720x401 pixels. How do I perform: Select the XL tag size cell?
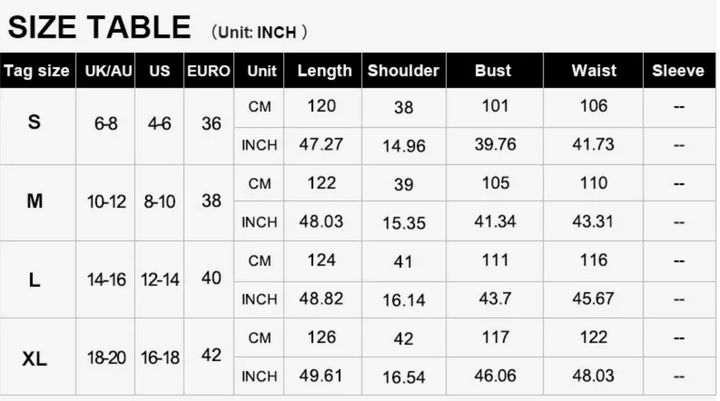tap(35, 358)
